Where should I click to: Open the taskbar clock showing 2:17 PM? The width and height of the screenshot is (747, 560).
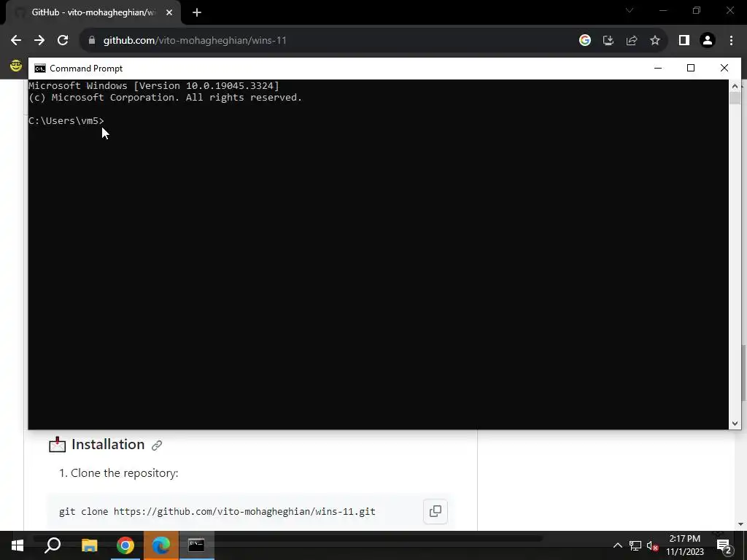point(685,545)
